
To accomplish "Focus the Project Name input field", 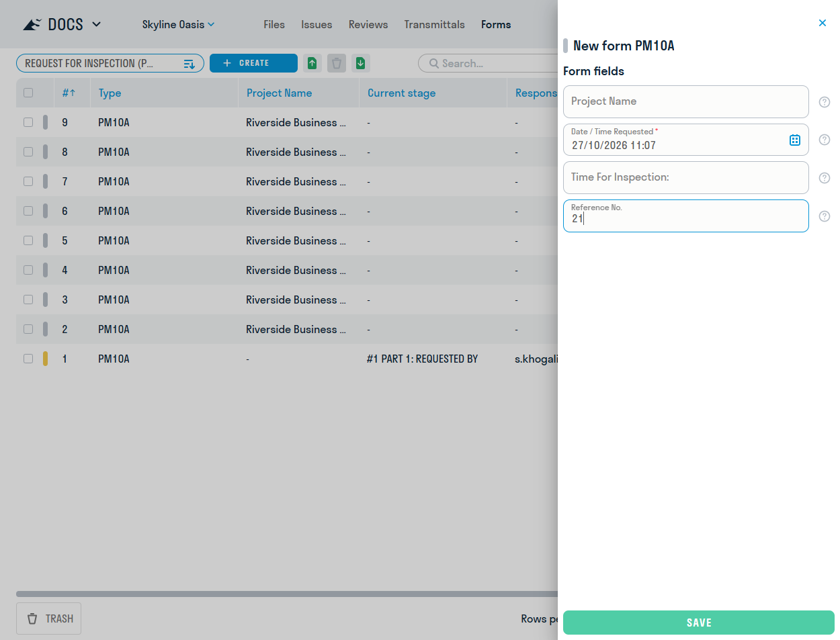I will tap(686, 101).
